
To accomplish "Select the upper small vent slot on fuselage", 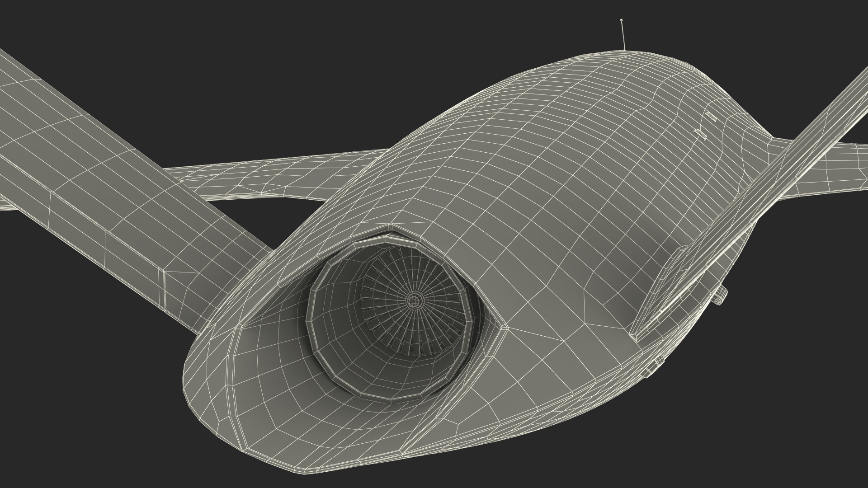I will [x=711, y=117].
